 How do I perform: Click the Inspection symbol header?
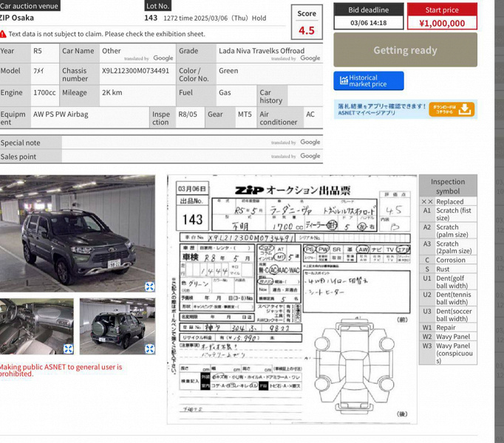coord(448,186)
